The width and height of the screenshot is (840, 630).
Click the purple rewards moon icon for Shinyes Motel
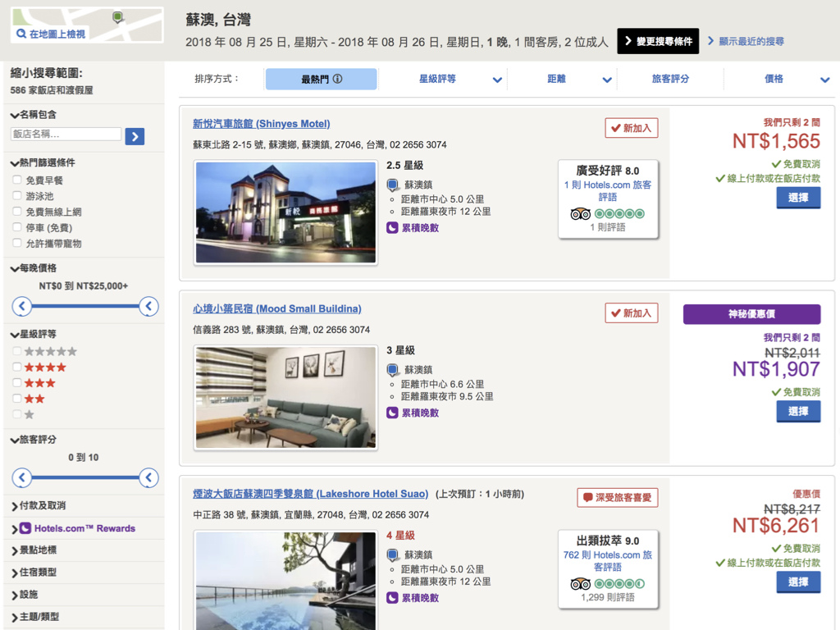[392, 228]
